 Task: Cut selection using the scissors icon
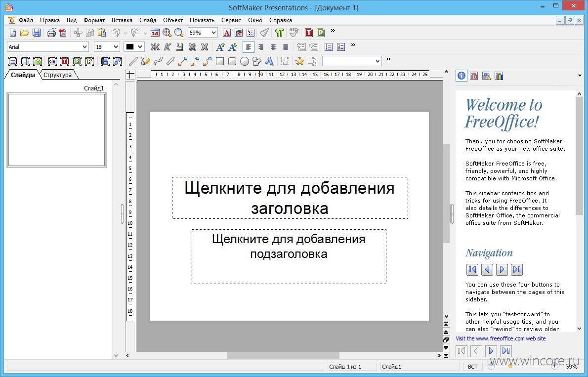[78, 33]
